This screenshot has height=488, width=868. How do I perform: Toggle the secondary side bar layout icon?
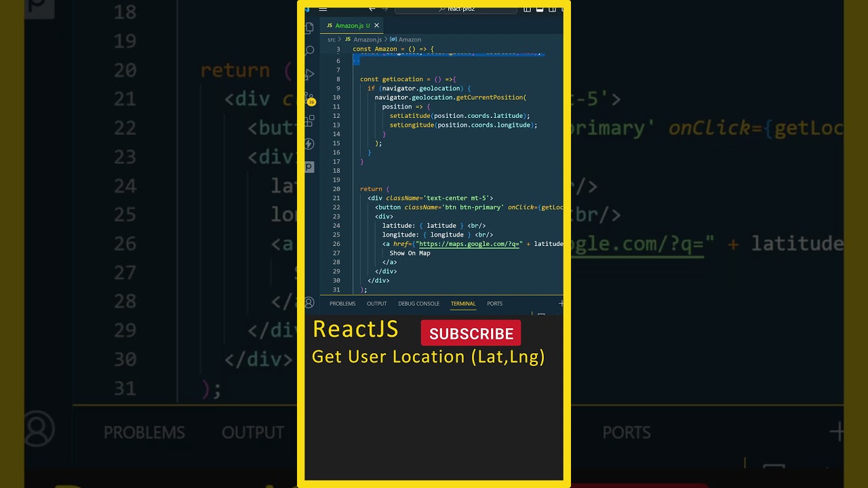tap(552, 9)
